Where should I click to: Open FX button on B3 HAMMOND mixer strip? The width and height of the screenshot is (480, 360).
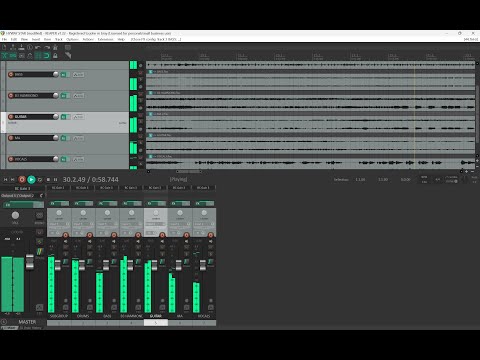(x=128, y=203)
